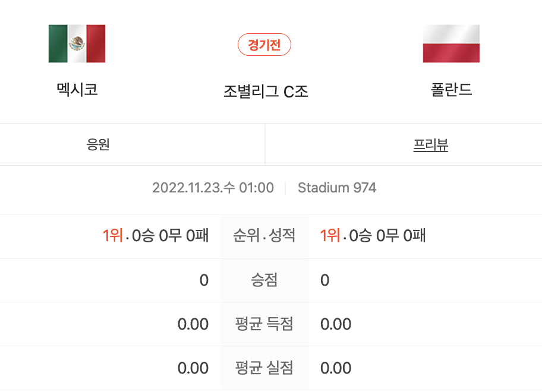Click the 평균 득점 row label
This screenshot has width=542, height=392.
[264, 324]
